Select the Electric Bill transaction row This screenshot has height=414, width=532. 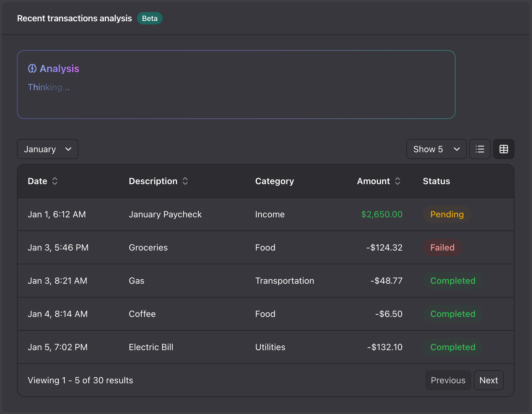click(x=219, y=347)
